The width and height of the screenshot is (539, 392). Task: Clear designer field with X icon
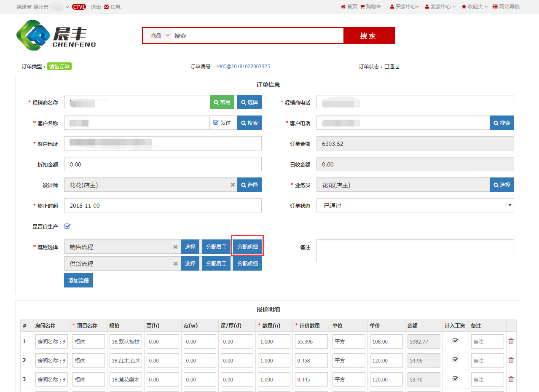click(x=233, y=185)
